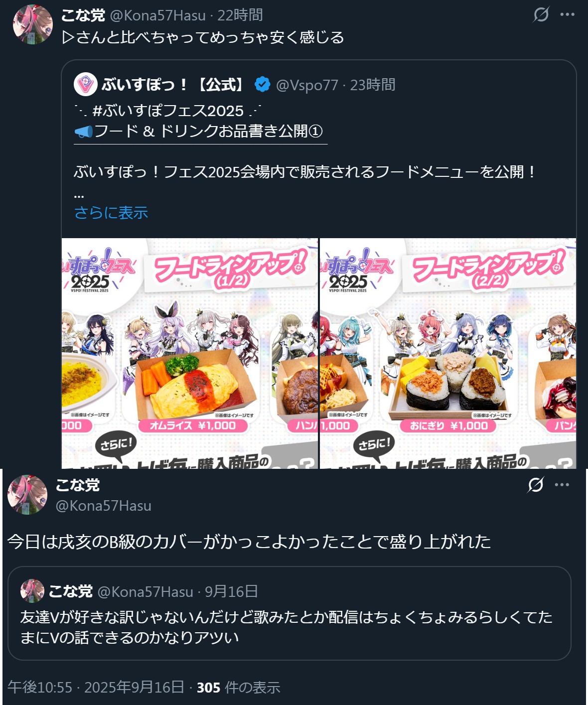Open こな党 avatar on bottom tweet
588x705 pixels.
click(x=27, y=494)
